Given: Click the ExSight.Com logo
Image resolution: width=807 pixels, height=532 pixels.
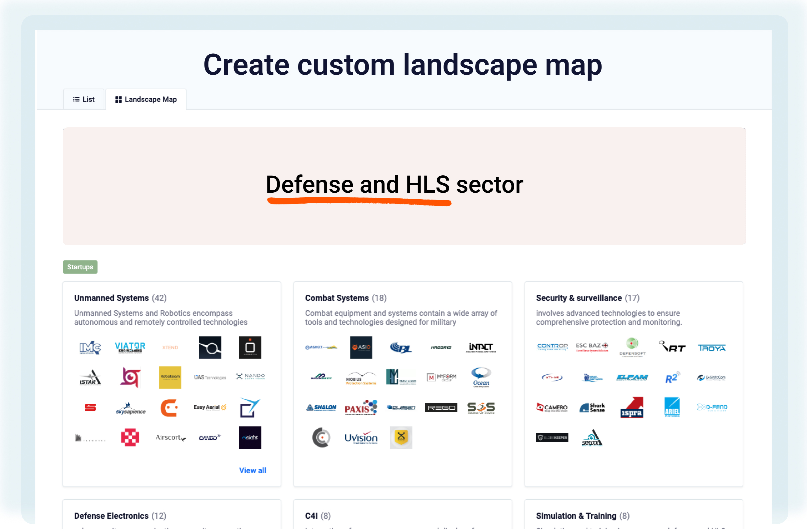Looking at the screenshot, I should (x=711, y=378).
